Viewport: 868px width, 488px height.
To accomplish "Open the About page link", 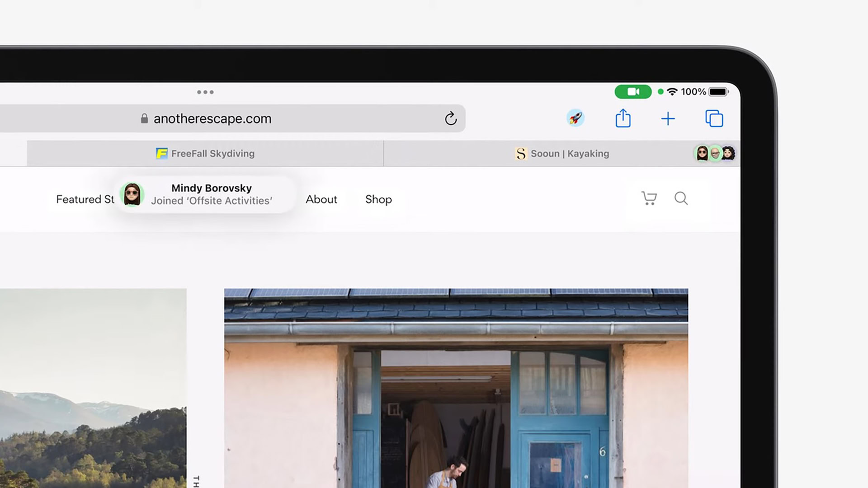I will (321, 199).
